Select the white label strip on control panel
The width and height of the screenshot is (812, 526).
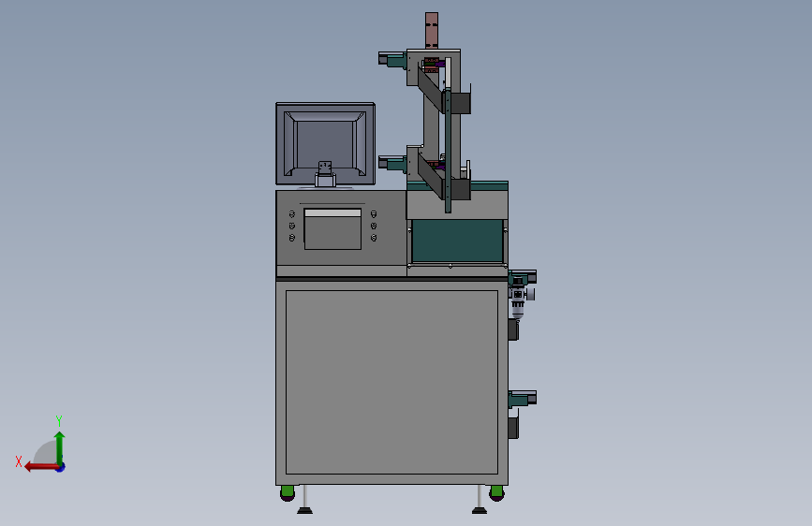click(332, 212)
